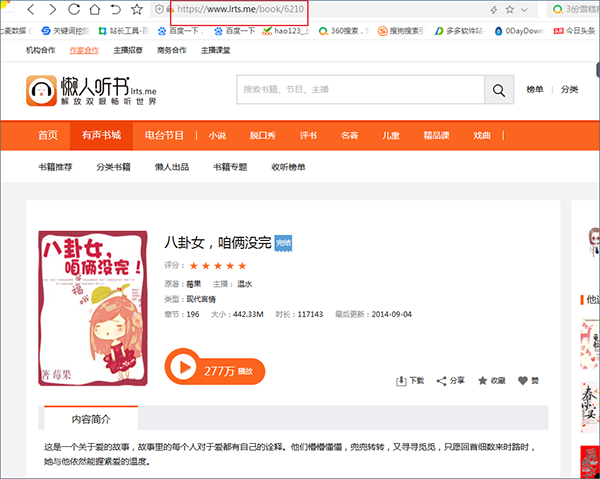The height and width of the screenshot is (479, 600).
Task: Select the 名著 category in orange bar
Action: click(350, 135)
